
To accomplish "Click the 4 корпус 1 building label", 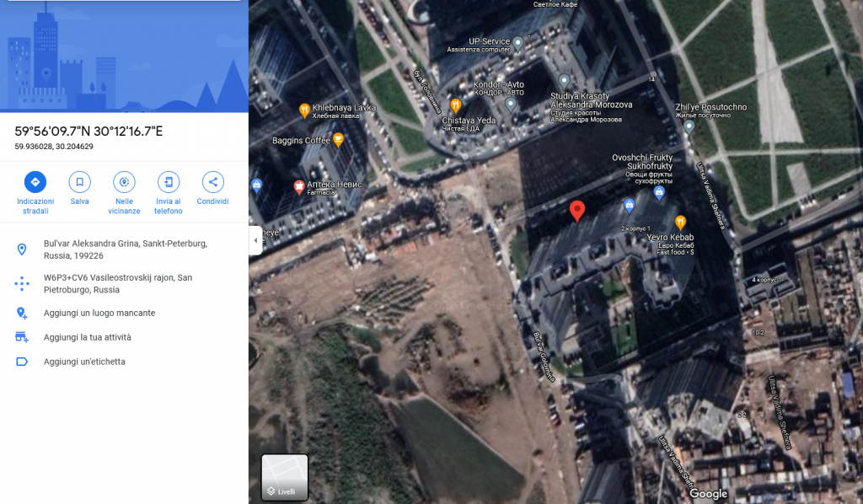I will click(767, 280).
